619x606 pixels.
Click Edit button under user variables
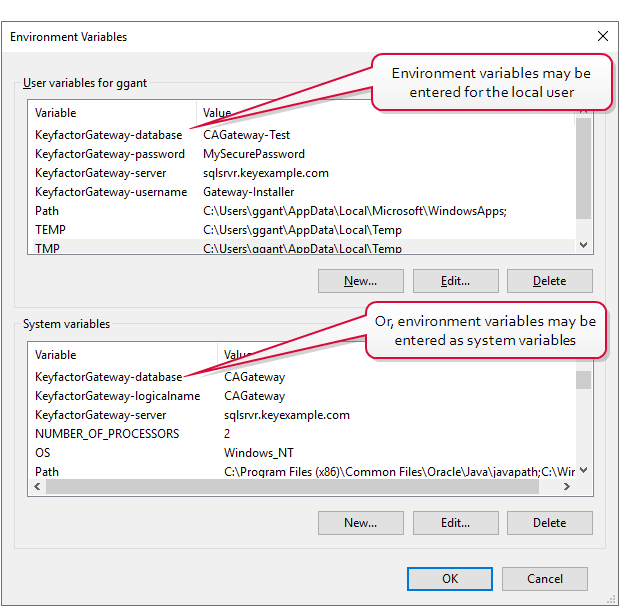pyautogui.click(x=455, y=281)
